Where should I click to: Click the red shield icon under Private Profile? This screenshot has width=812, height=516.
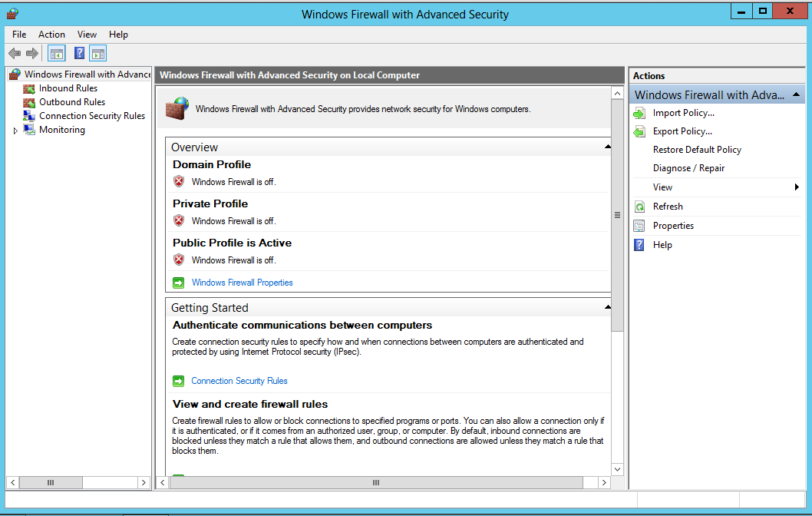pos(179,220)
